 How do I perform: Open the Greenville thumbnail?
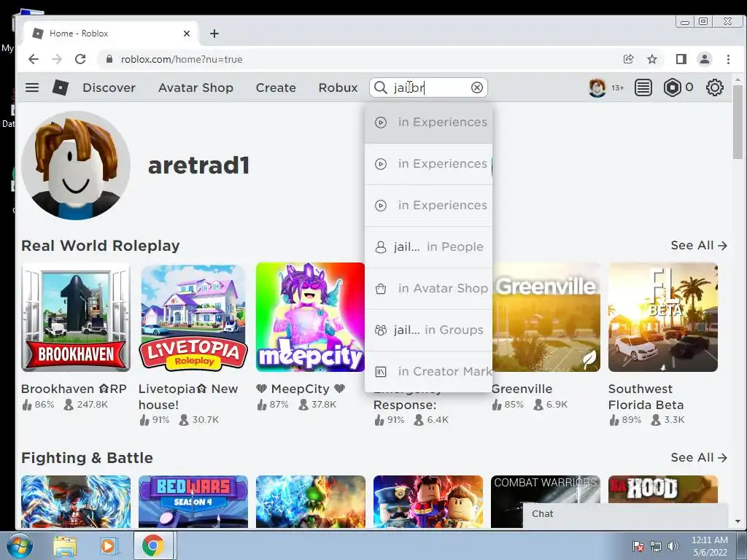[x=546, y=317]
